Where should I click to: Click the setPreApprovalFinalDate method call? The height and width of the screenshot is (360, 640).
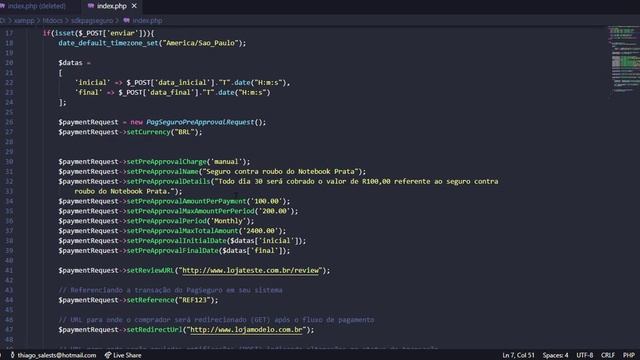click(173, 251)
